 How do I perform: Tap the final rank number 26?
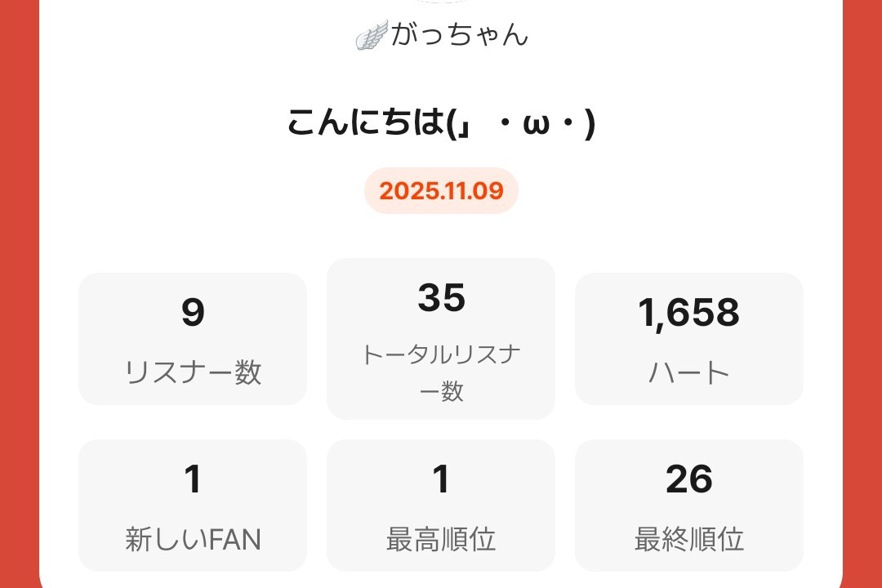coord(689,479)
